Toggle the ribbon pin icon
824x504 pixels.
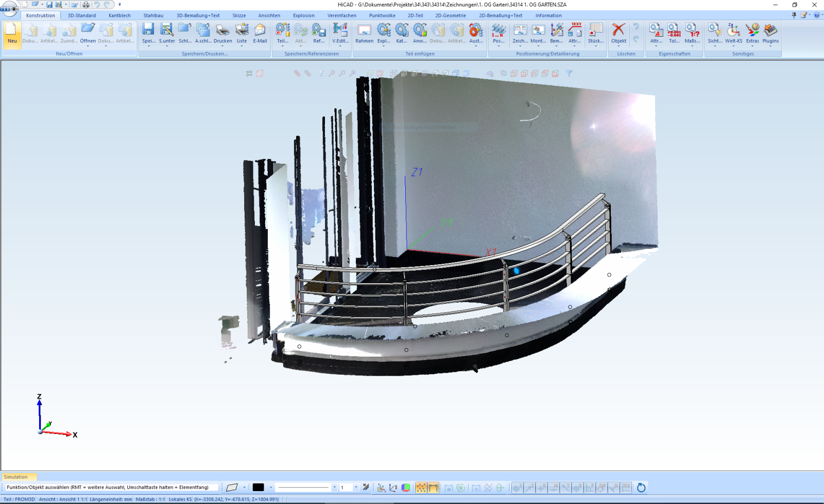tap(794, 15)
